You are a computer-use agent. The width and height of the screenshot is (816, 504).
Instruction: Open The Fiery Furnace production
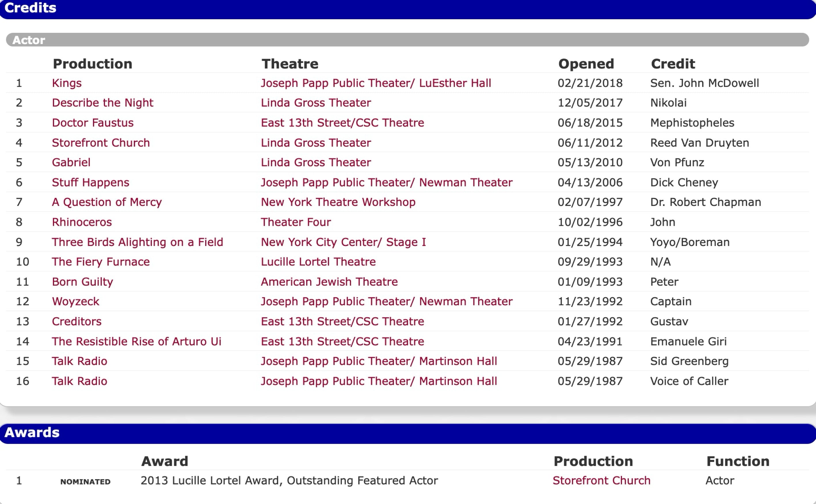pos(101,262)
